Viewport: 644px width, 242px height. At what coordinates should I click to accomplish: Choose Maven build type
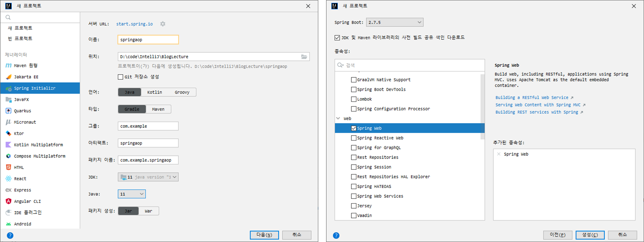click(158, 109)
